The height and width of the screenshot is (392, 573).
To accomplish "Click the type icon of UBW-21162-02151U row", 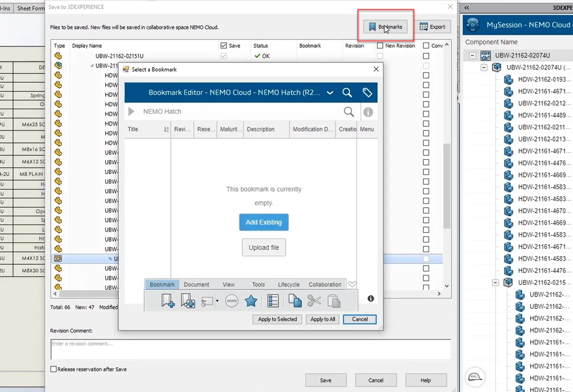I will pos(58,56).
